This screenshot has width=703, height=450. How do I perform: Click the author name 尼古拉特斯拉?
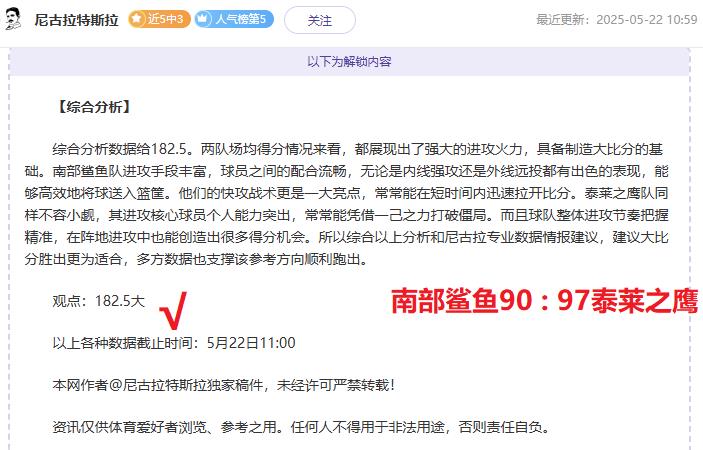pos(77,20)
